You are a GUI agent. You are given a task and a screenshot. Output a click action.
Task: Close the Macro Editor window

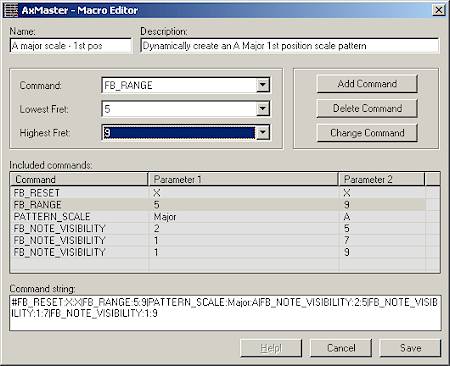coord(439,10)
